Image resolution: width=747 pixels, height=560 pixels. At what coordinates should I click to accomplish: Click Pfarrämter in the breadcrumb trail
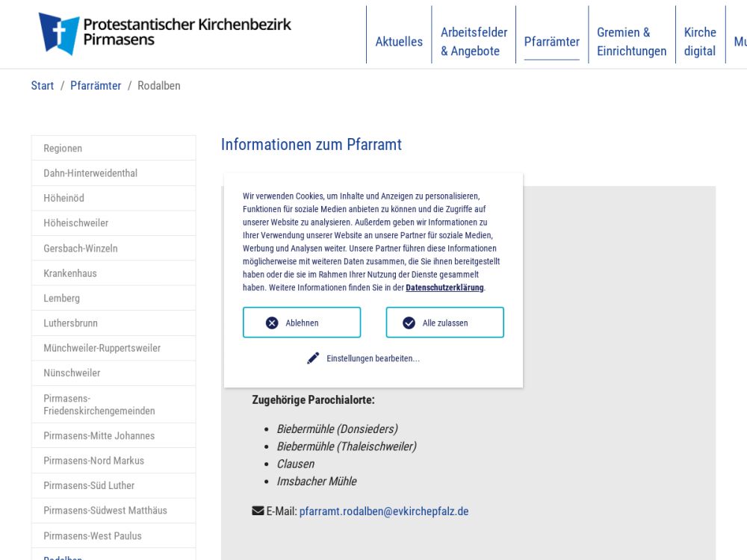[96, 86]
